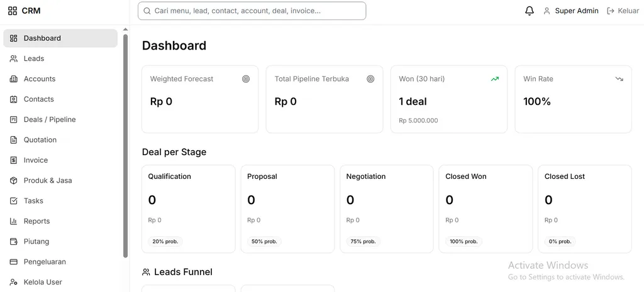Open Piutang from the sidebar
This screenshot has width=644, height=292.
(x=60, y=242)
